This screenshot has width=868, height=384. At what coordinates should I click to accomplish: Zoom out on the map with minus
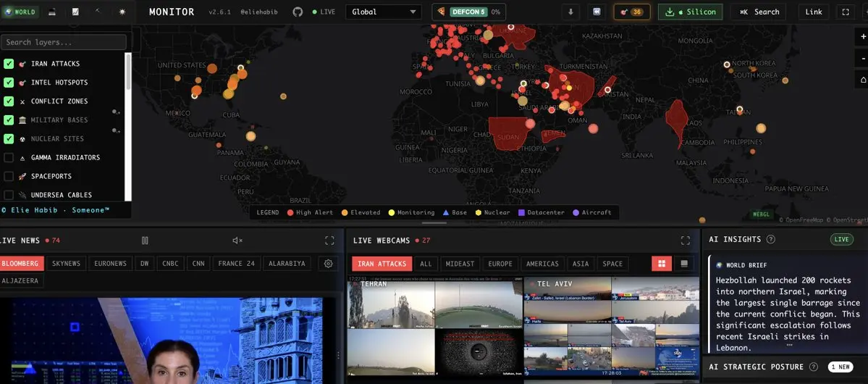[863, 58]
